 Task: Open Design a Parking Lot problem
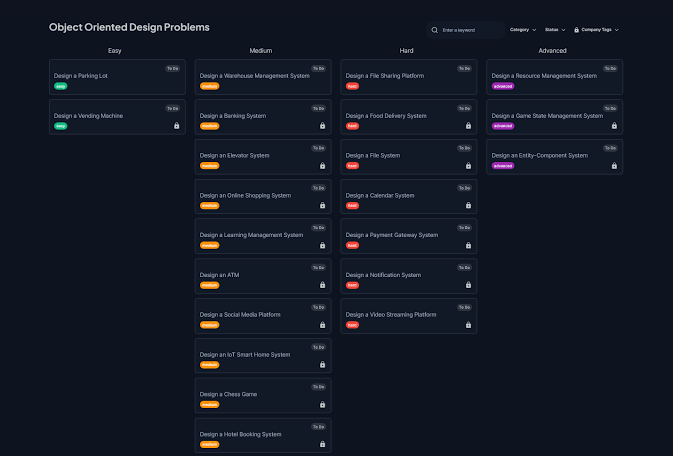point(117,77)
